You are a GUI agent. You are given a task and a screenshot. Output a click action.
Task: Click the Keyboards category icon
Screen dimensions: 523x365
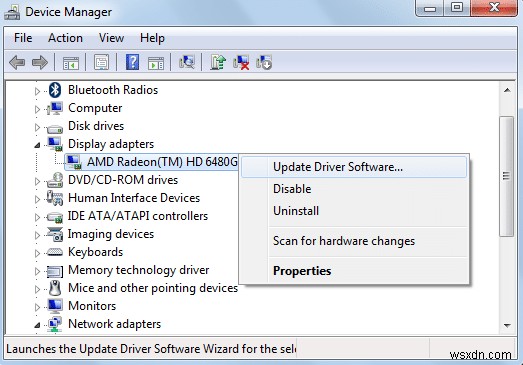pyautogui.click(x=55, y=252)
